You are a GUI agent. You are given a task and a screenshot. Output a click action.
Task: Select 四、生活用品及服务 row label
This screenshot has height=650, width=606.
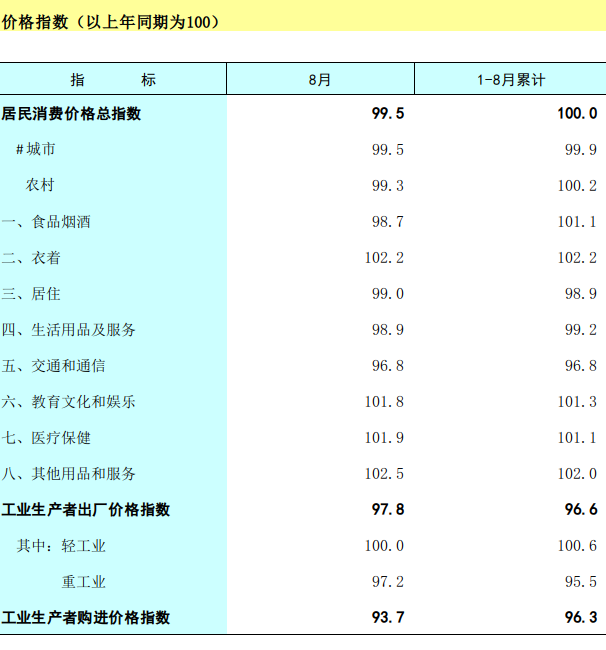click(68, 330)
